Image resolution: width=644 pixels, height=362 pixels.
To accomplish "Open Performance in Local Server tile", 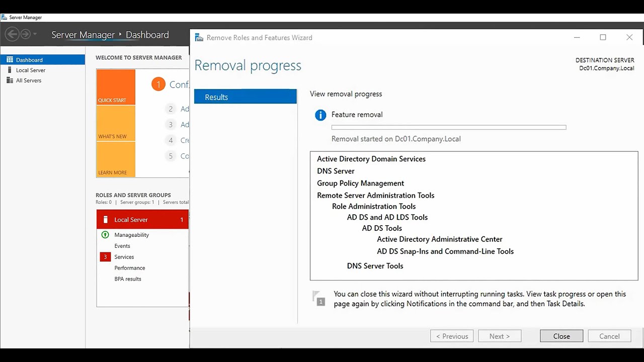I will coord(129,268).
